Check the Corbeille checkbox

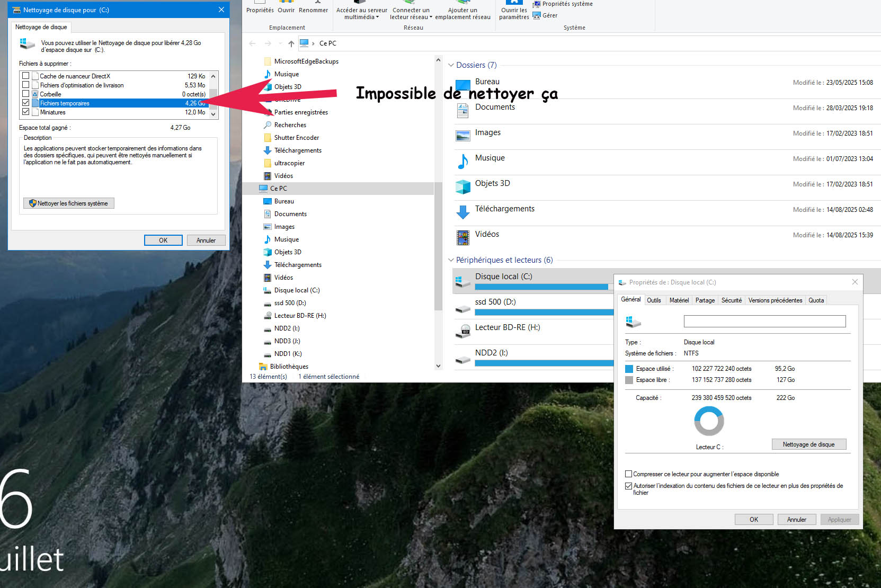tap(25, 94)
